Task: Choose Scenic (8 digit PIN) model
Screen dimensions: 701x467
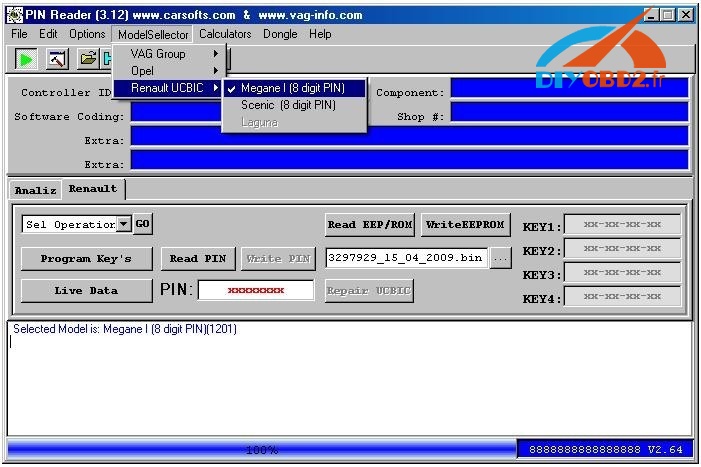Action: [x=295, y=105]
